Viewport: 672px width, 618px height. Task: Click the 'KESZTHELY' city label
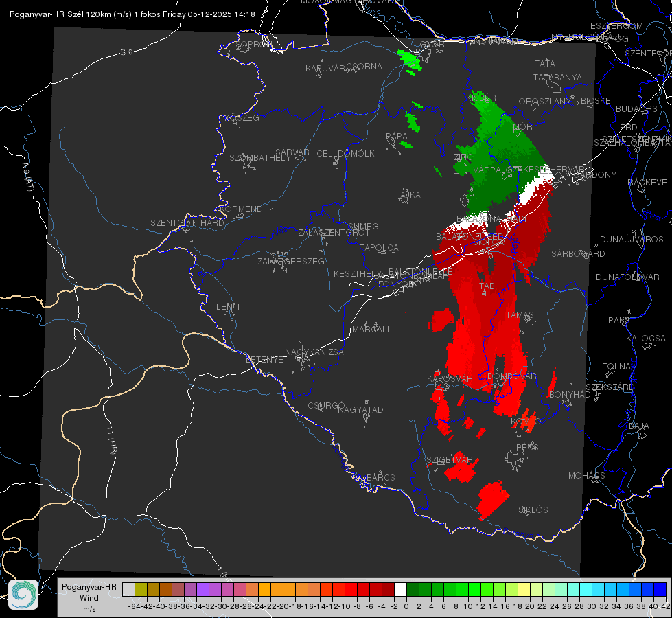[358, 273]
